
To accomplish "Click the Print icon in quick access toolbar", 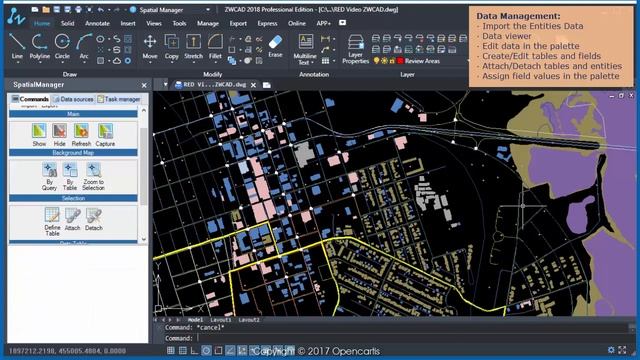I will 78,9.
